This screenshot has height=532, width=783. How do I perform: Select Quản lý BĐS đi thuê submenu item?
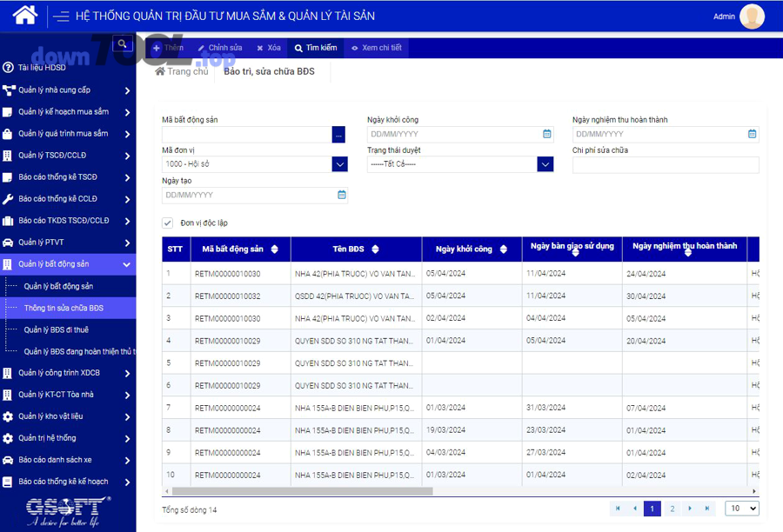coord(56,330)
